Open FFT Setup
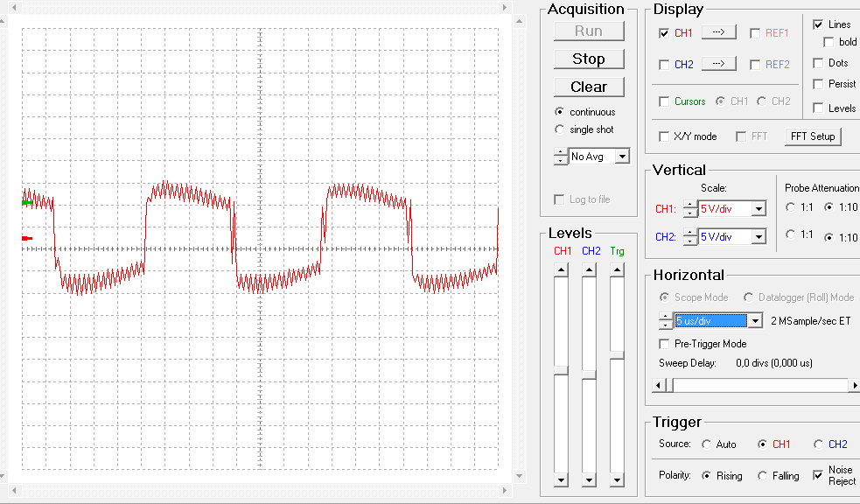This screenshot has width=860, height=504. coord(813,136)
